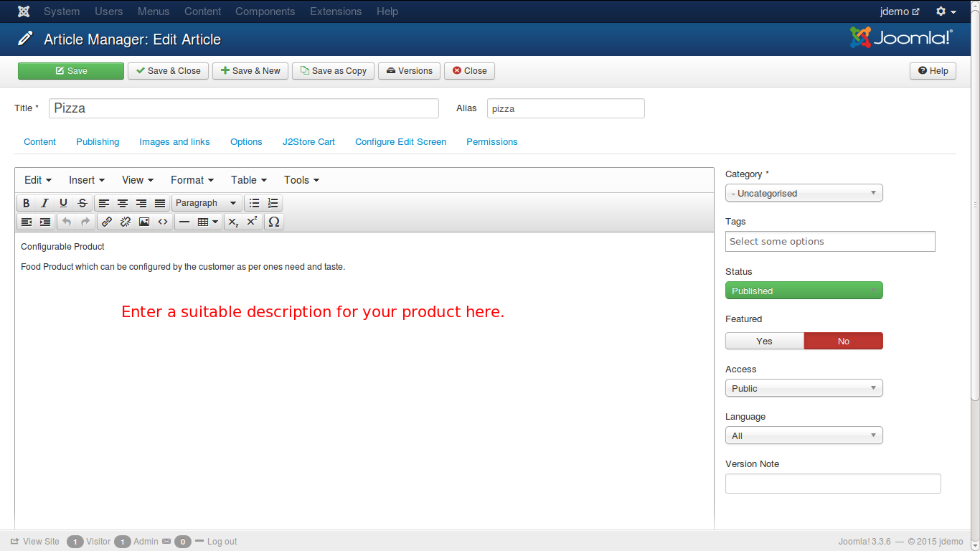Insert an image via the toolbar
Viewport: 980px width, 551px height.
pyautogui.click(x=144, y=222)
